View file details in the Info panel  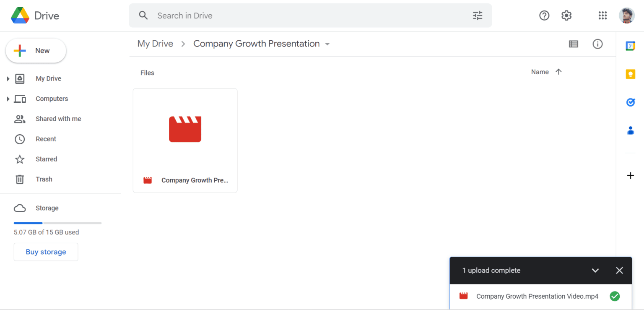point(597,44)
